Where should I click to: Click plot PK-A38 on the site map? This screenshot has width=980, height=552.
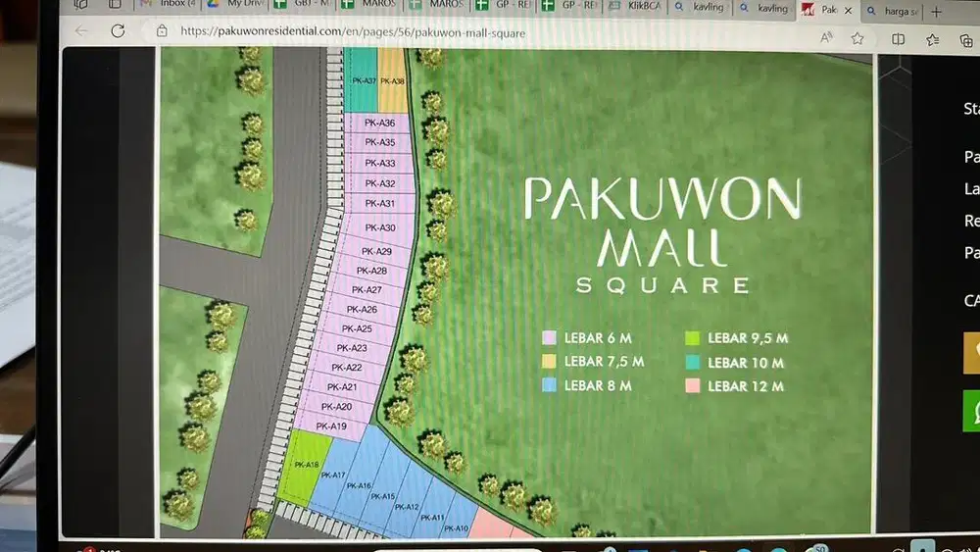[x=393, y=80]
